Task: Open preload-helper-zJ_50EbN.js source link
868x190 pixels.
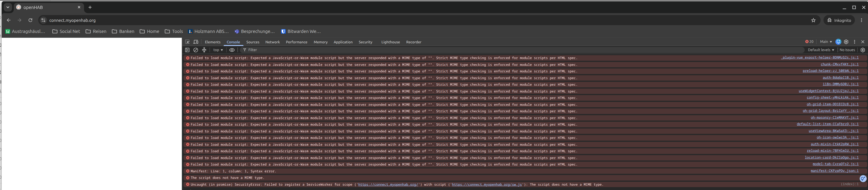Action: [x=831, y=71]
